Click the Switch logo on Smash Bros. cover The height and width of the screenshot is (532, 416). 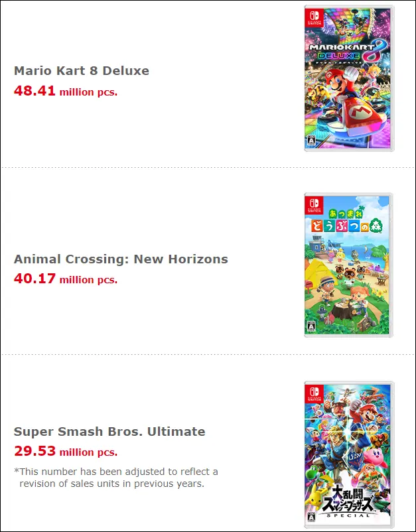click(311, 391)
